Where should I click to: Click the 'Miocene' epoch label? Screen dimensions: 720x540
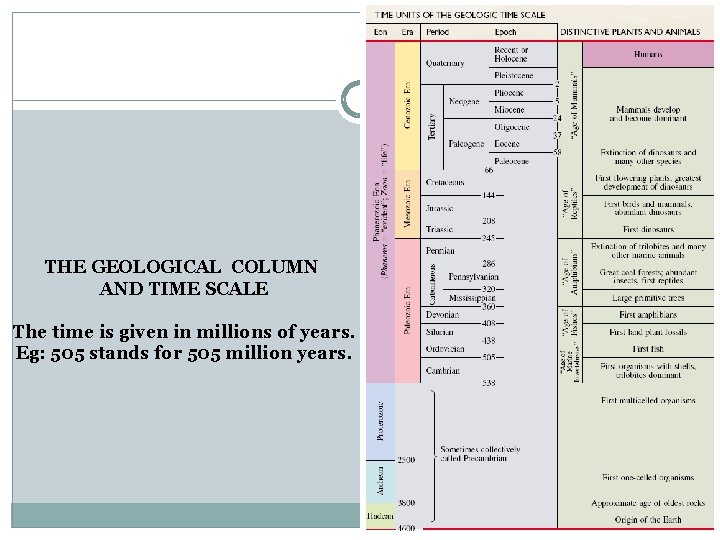(509, 110)
